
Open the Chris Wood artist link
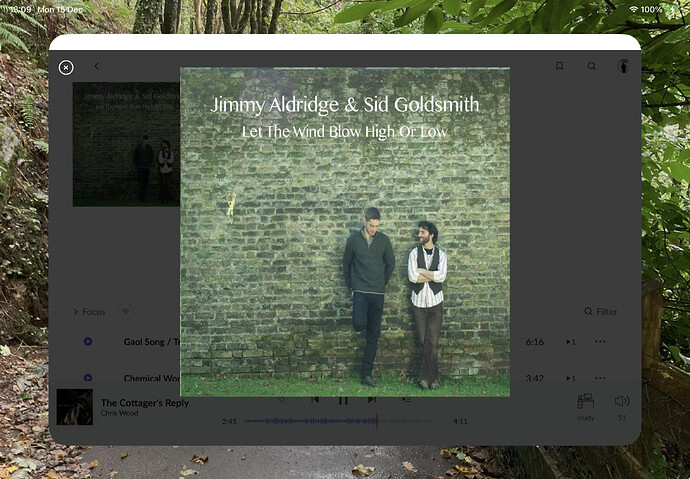click(x=119, y=413)
